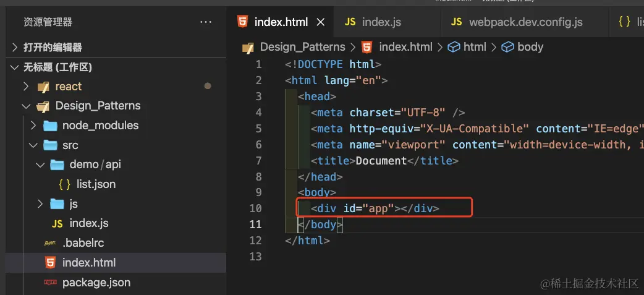Click the explorer more actions ellipsis

206,22
